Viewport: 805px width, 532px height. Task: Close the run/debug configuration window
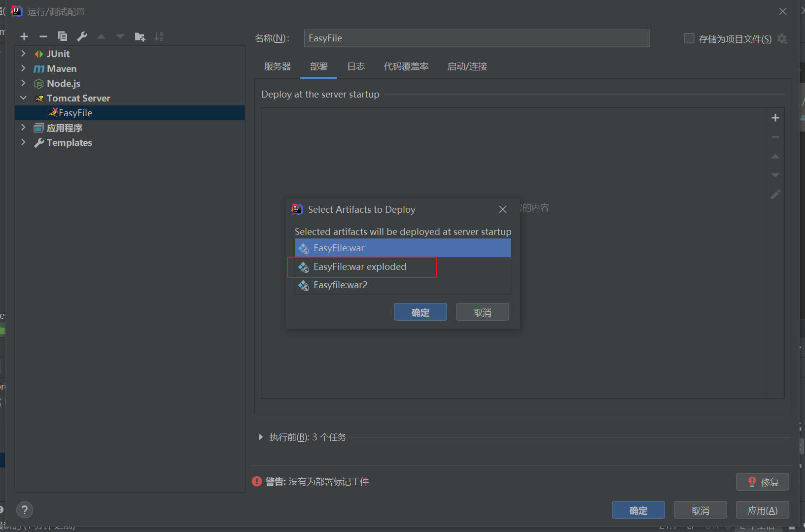click(x=783, y=11)
